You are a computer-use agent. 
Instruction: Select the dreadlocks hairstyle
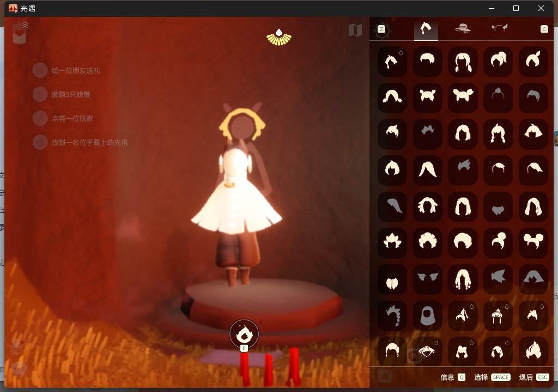click(x=427, y=207)
